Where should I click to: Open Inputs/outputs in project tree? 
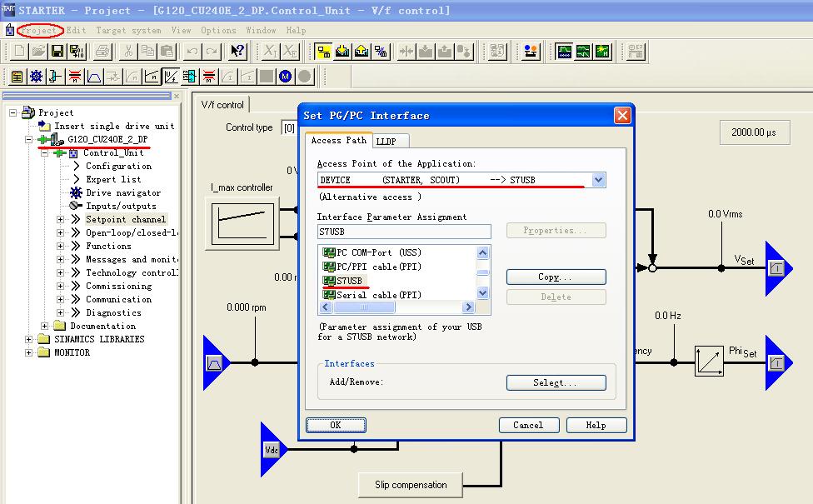[121, 207]
